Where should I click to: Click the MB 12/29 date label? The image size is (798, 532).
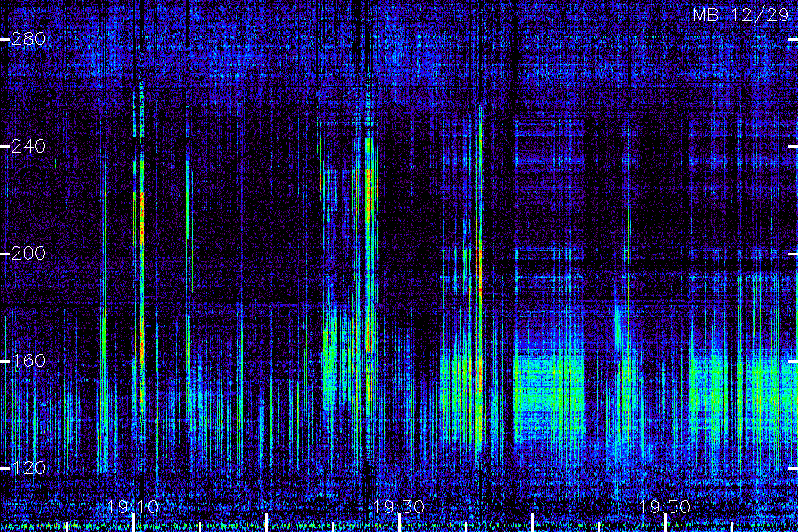pyautogui.click(x=741, y=15)
